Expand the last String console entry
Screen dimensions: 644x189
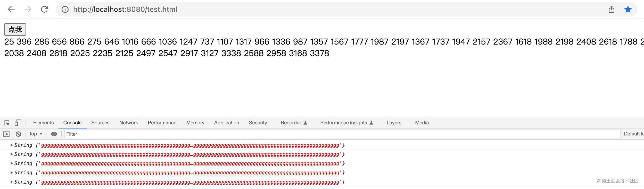[12, 182]
